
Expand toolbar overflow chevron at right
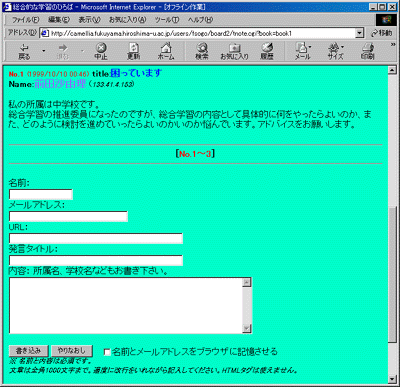point(393,45)
